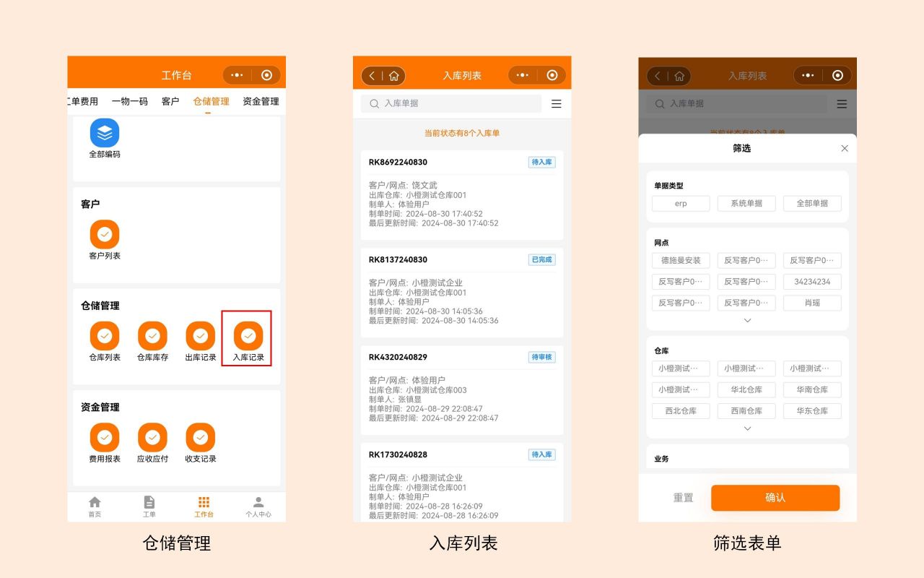Close the 筛选 panel with the X
The image size is (924, 578).
[x=845, y=148]
